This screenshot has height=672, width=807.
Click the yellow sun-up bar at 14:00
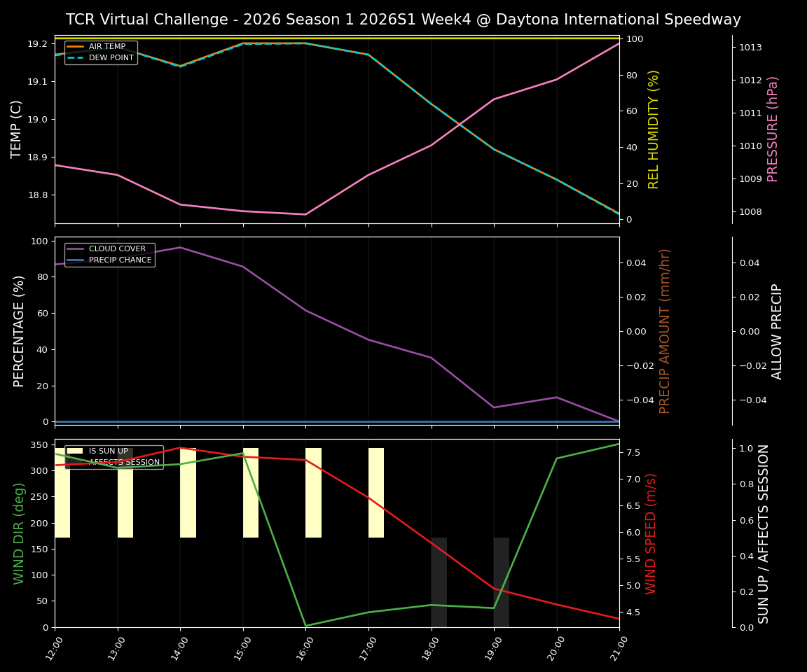click(188, 490)
